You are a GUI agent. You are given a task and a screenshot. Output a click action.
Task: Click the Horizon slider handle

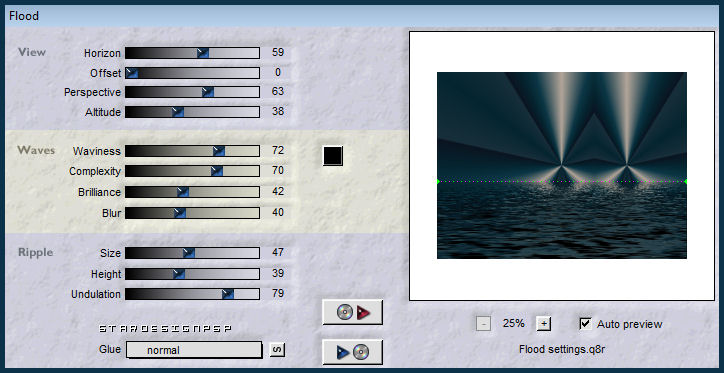pyautogui.click(x=203, y=53)
